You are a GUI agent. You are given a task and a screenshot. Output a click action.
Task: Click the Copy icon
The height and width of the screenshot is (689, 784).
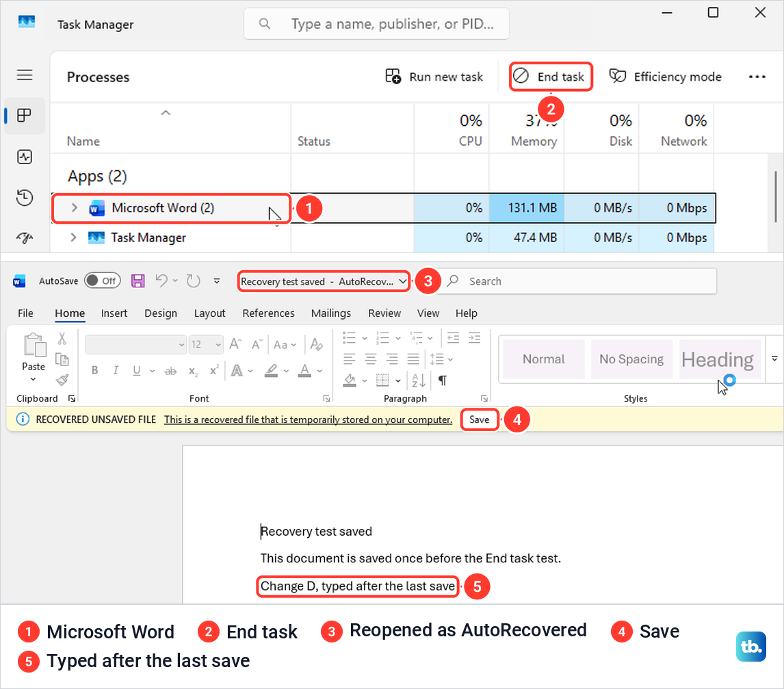(x=62, y=359)
